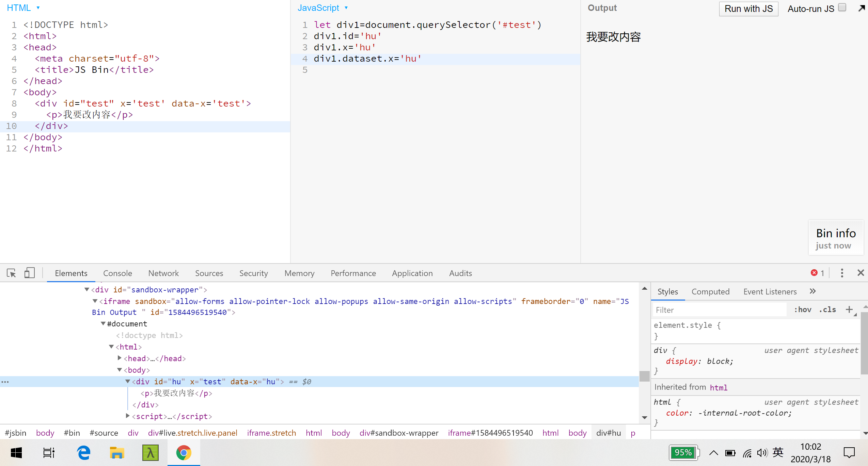
Task: Open the HTML panel dropdown arrow
Action: coord(38,8)
